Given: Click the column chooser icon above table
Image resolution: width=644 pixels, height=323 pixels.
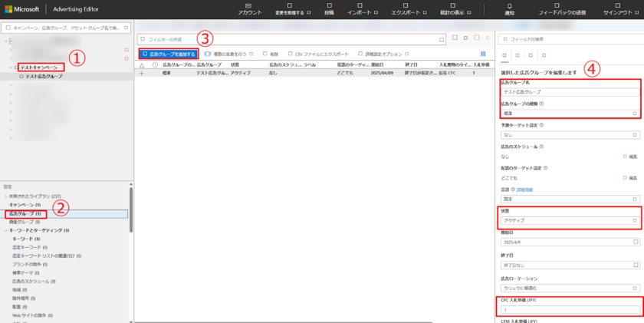Looking at the screenshot, I should pyautogui.click(x=483, y=54).
